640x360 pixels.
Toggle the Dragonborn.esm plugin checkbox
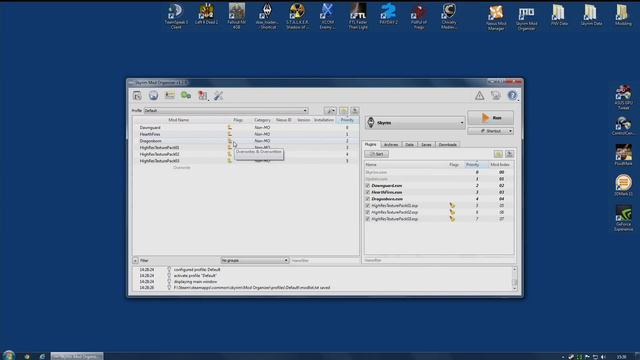coord(367,199)
